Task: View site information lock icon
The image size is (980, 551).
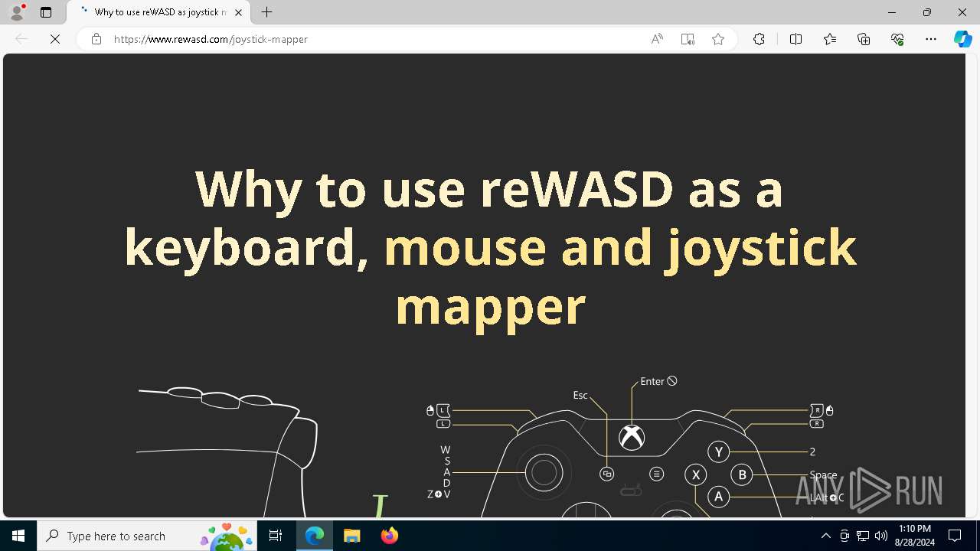Action: [x=96, y=39]
